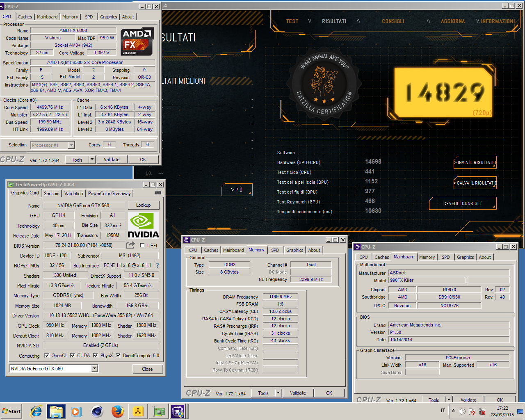Show hidden tray icons arrow
The height and width of the screenshot is (420, 525).
click(453, 411)
